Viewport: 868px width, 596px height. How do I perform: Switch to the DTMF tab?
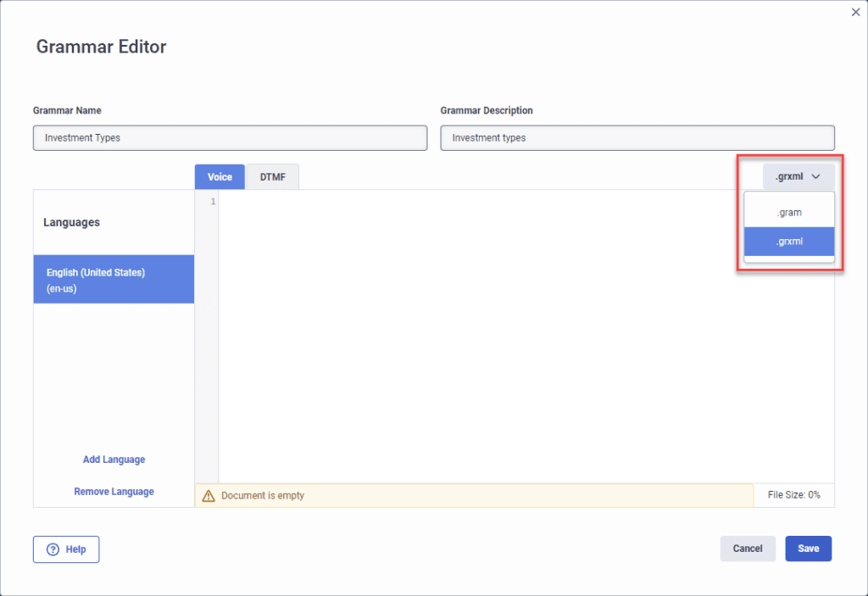(x=272, y=176)
